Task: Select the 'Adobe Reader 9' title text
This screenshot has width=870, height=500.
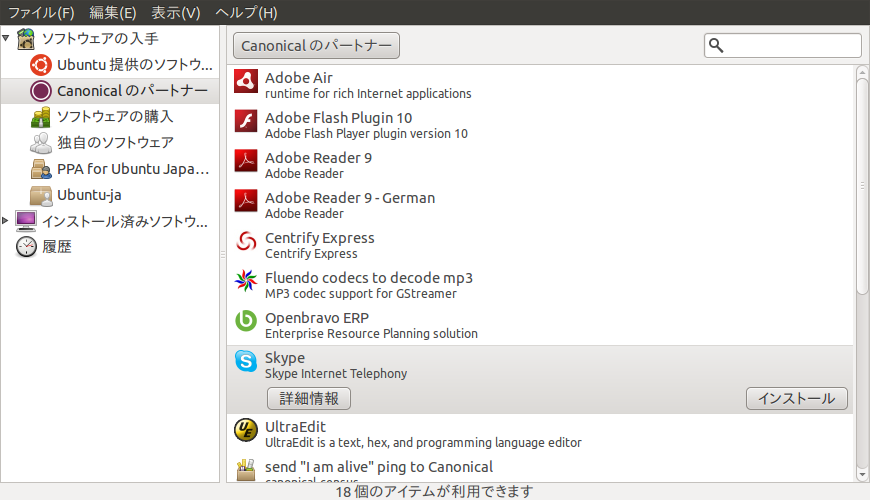Action: (x=318, y=158)
